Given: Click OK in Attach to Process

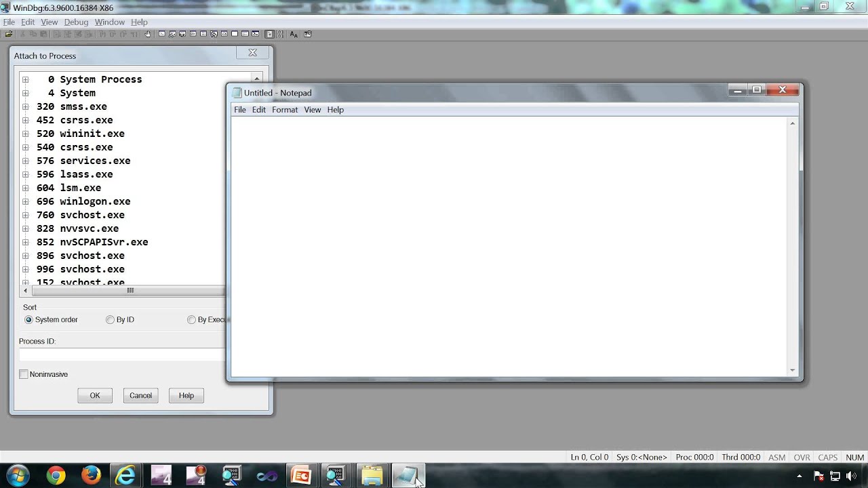Looking at the screenshot, I should click(x=95, y=396).
